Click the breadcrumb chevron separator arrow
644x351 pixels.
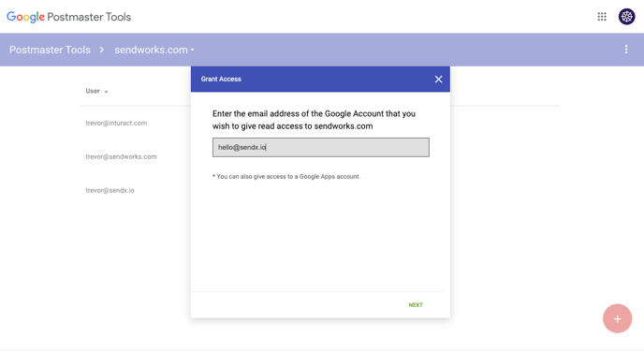(x=101, y=50)
